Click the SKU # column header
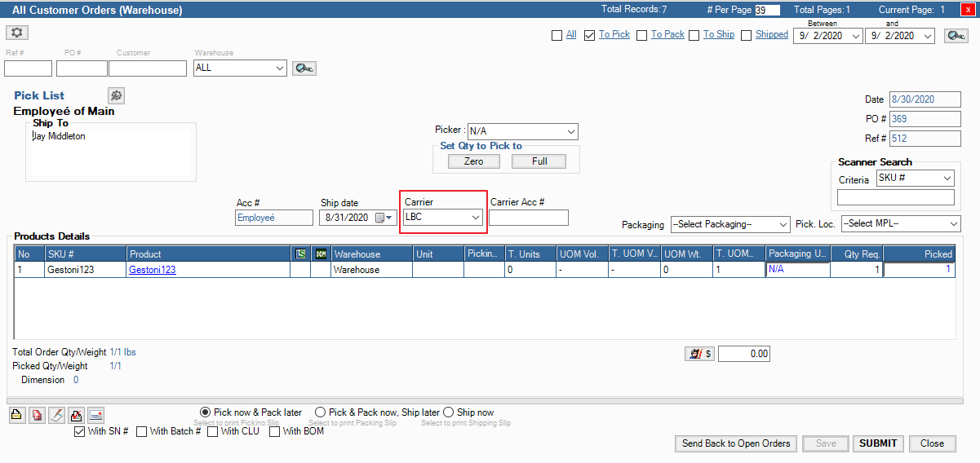The image size is (980, 463). point(85,254)
